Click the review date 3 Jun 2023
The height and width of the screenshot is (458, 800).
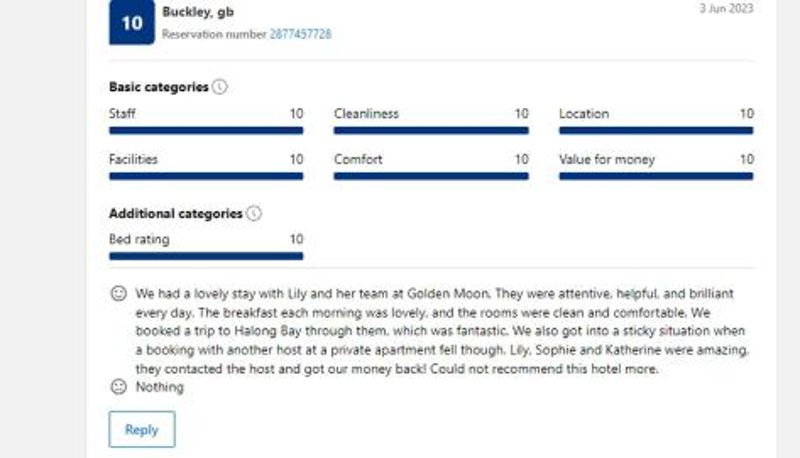pyautogui.click(x=726, y=8)
